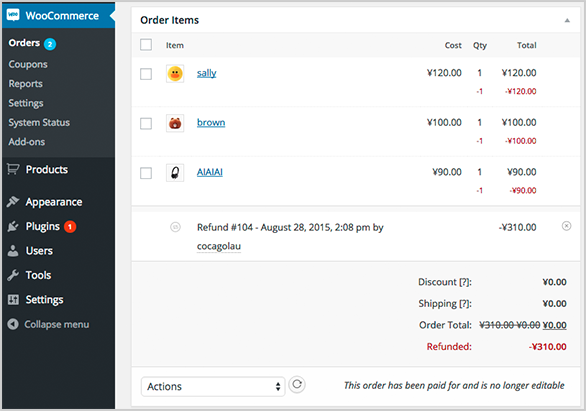This screenshot has height=411, width=586.
Task: Open the AIAIAI product link
Action: coord(210,172)
